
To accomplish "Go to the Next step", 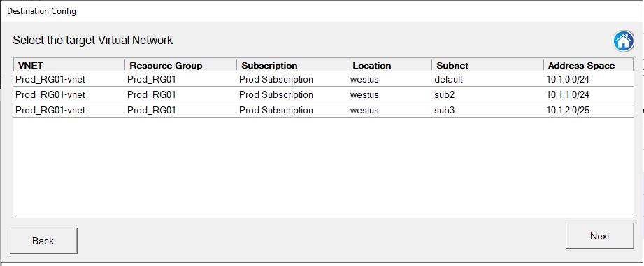I will pos(600,236).
